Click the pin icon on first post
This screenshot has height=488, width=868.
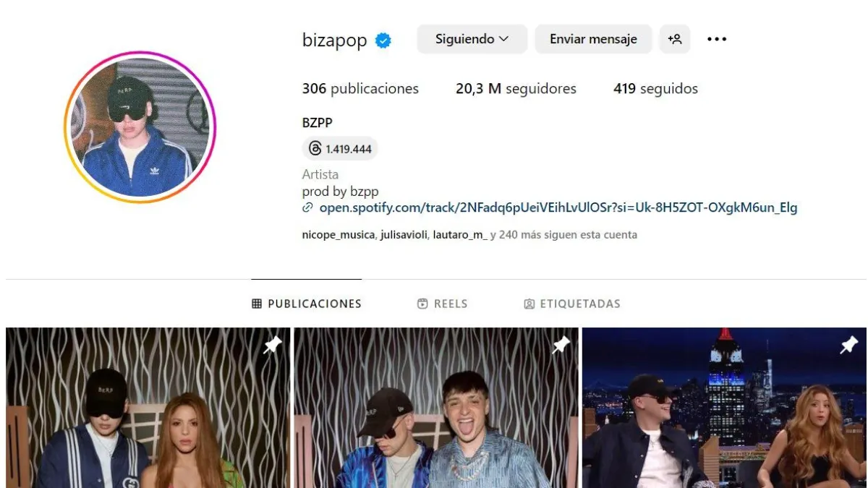pyautogui.click(x=272, y=346)
